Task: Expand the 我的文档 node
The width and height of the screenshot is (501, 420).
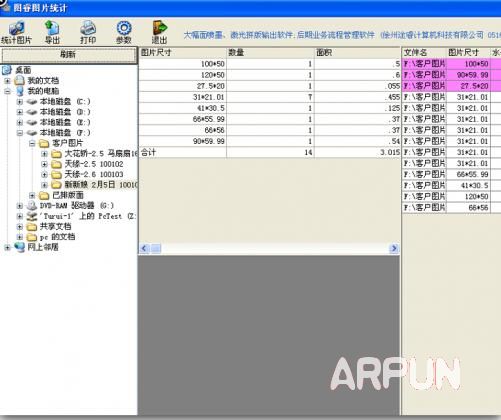Action: 7,81
